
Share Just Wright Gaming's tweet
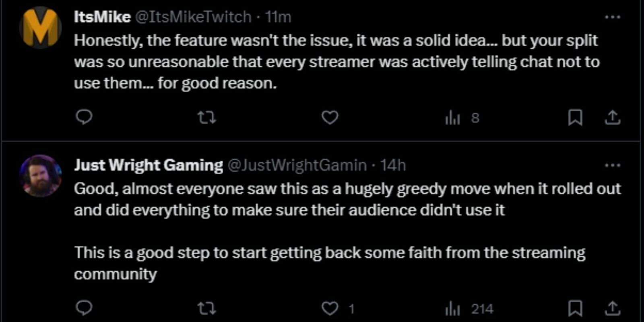[x=612, y=309]
